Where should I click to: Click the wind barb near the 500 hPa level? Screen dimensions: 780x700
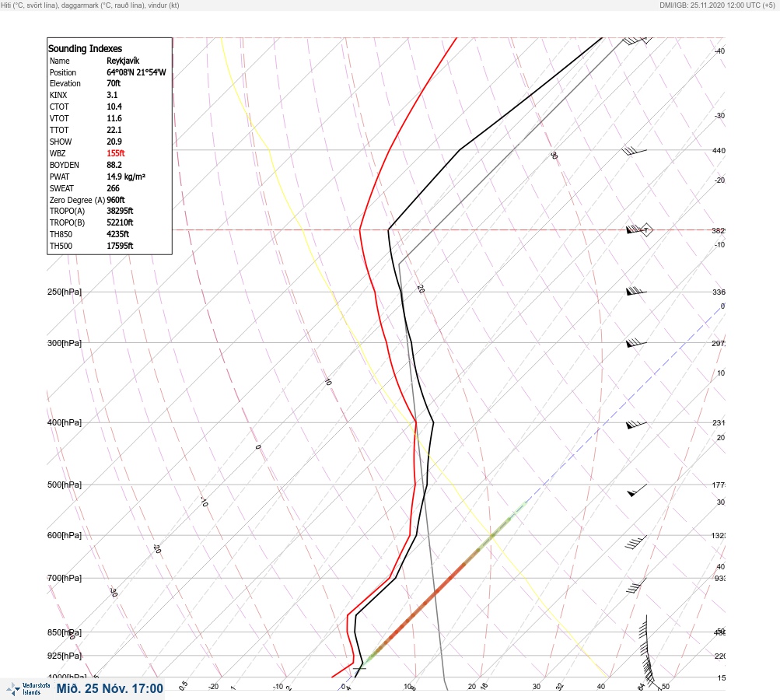click(x=637, y=490)
